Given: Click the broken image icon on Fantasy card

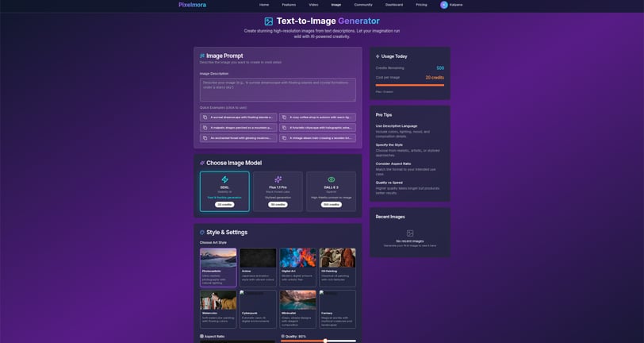Looking at the screenshot, I should [323, 293].
